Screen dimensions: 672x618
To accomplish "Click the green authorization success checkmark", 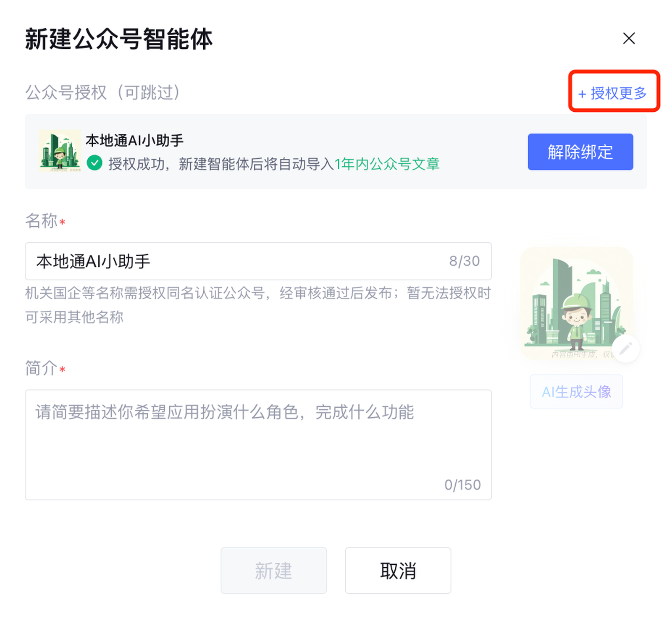I will [94, 163].
